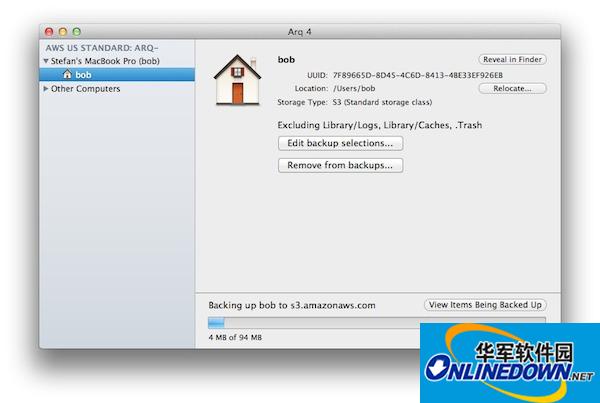Click the Arq 4 window title

pos(300,32)
